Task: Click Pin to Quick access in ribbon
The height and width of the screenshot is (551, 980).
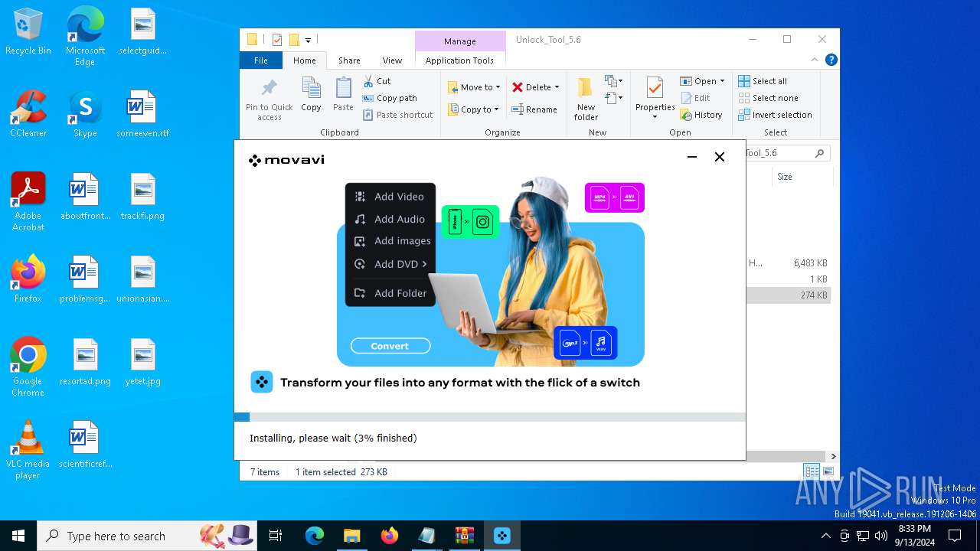Action: point(269,99)
